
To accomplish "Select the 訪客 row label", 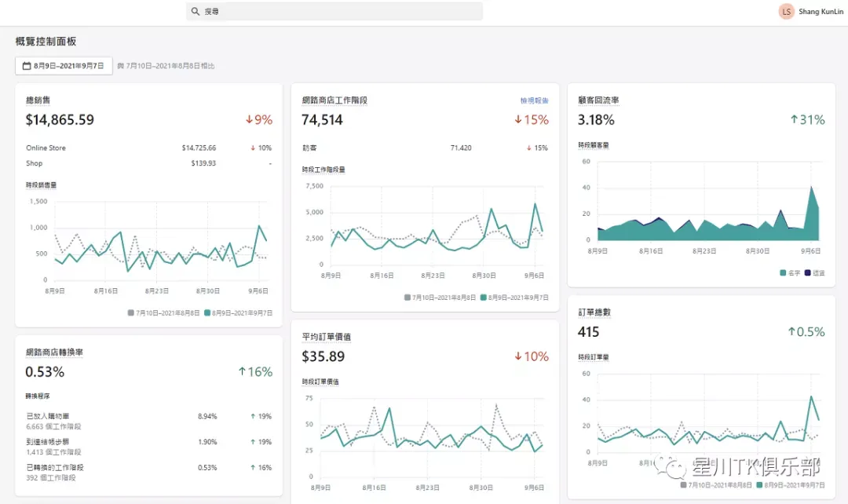I will tap(309, 148).
